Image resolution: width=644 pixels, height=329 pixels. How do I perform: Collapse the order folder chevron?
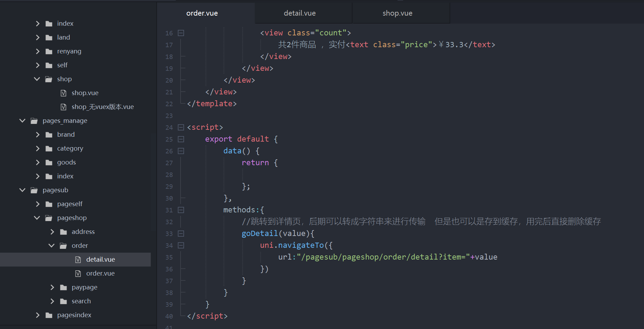pos(52,246)
